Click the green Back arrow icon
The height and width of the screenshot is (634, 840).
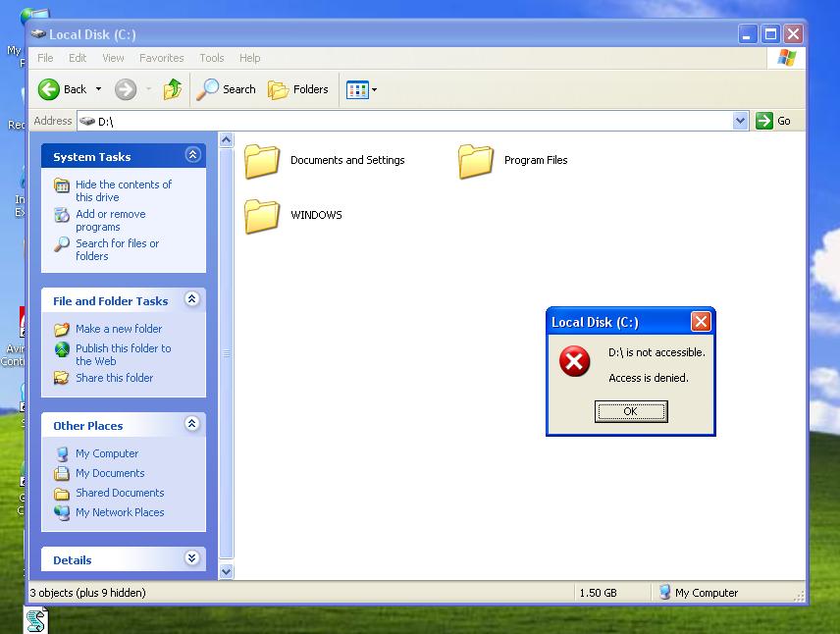49,89
